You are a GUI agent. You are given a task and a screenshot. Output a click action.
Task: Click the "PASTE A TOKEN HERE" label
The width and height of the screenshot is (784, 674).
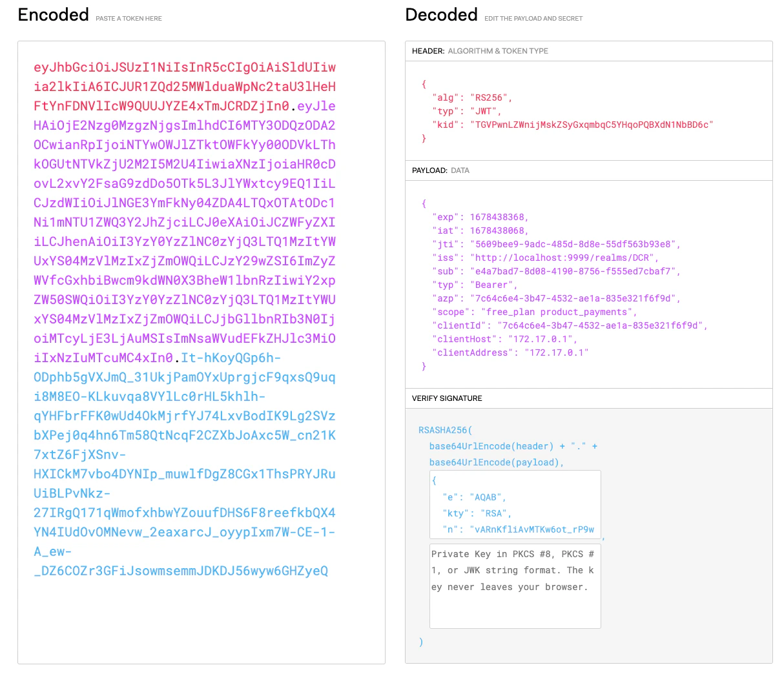coord(129,19)
